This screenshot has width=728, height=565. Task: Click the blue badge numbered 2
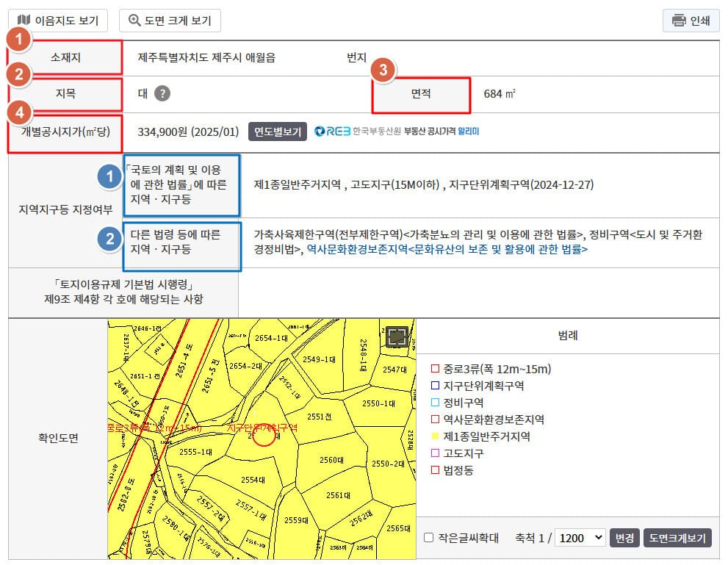pos(110,238)
